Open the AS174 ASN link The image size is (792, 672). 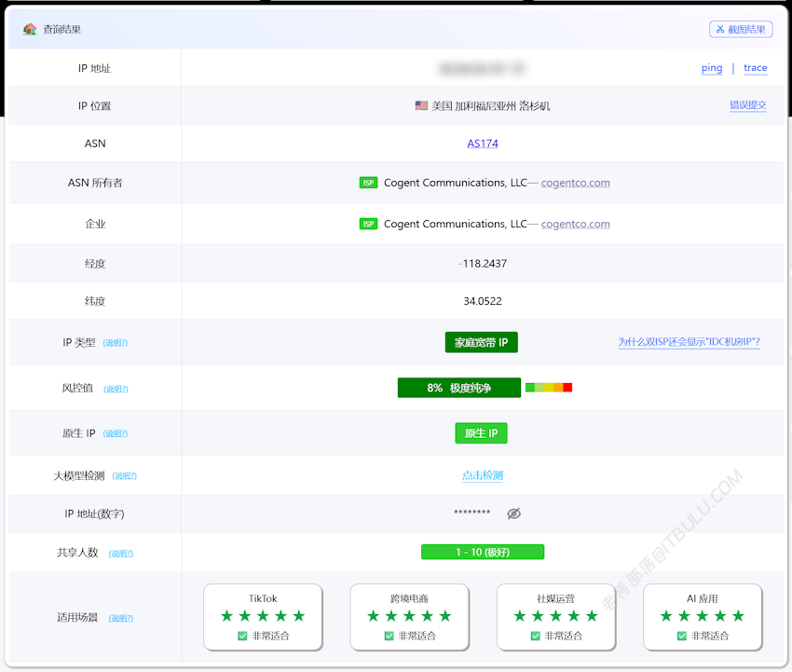pyautogui.click(x=483, y=144)
